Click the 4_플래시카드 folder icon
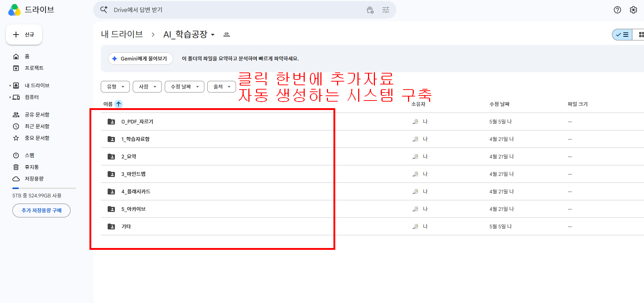The width and height of the screenshot is (644, 303). point(111,192)
